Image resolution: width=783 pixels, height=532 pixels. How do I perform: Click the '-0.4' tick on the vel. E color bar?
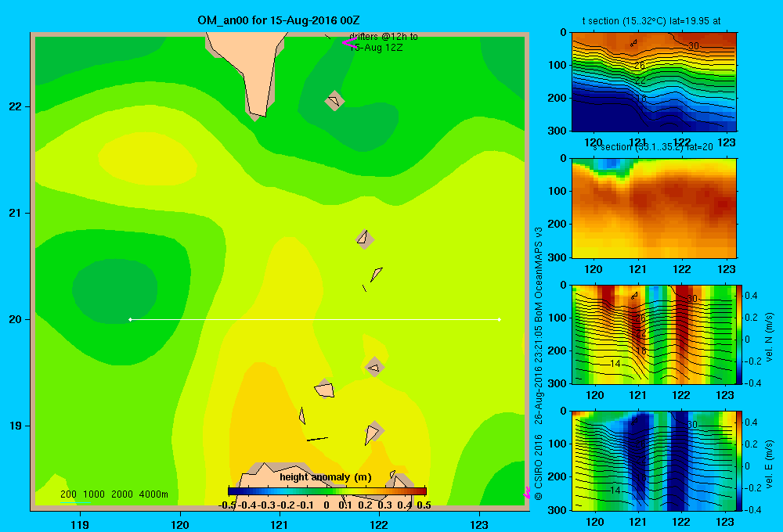point(752,509)
